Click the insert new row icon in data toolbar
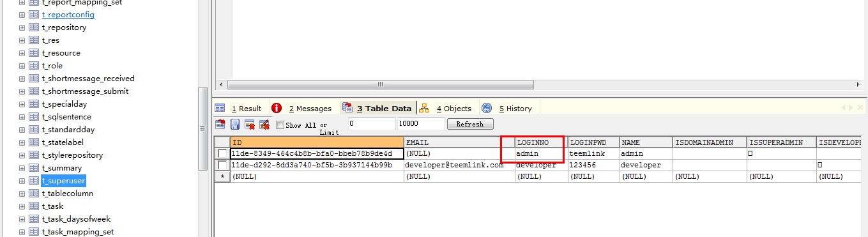Viewport: 868px width, 237px height. [x=220, y=125]
